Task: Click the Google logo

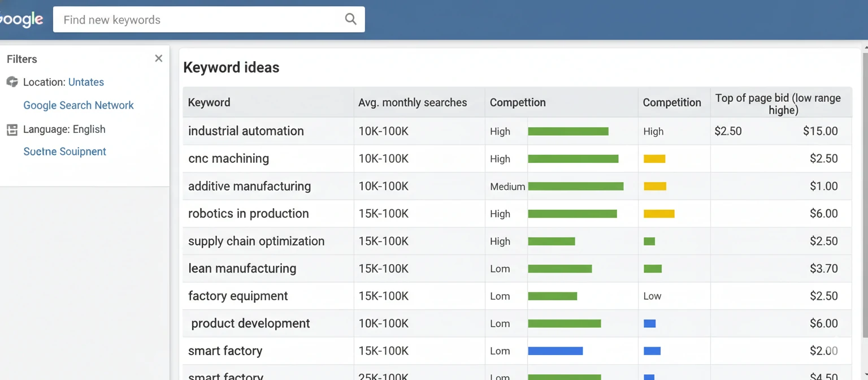Action: pyautogui.click(x=21, y=19)
